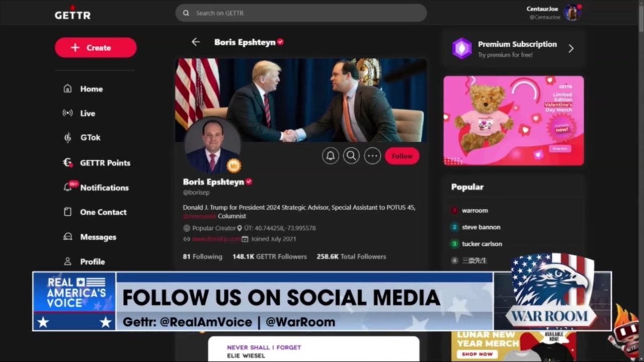
Task: Click the back arrow beside Boris Epshteyn
Action: tap(196, 42)
